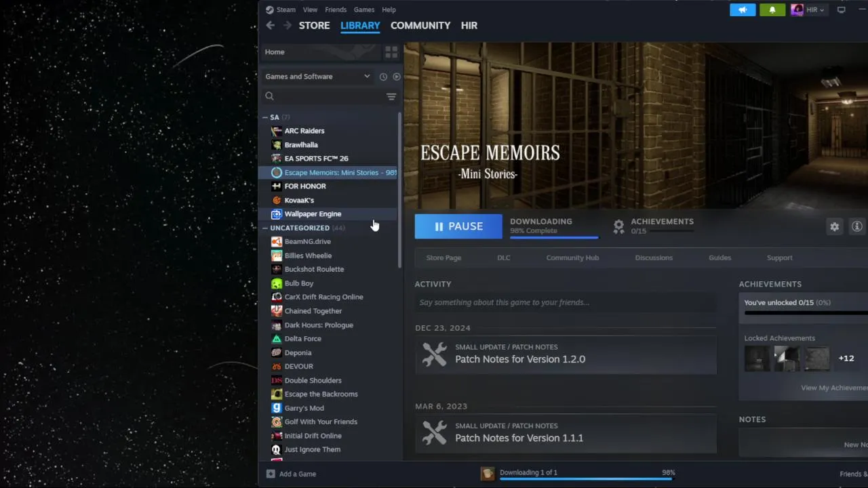Click the Bulb Boy game icon

pos(276,283)
